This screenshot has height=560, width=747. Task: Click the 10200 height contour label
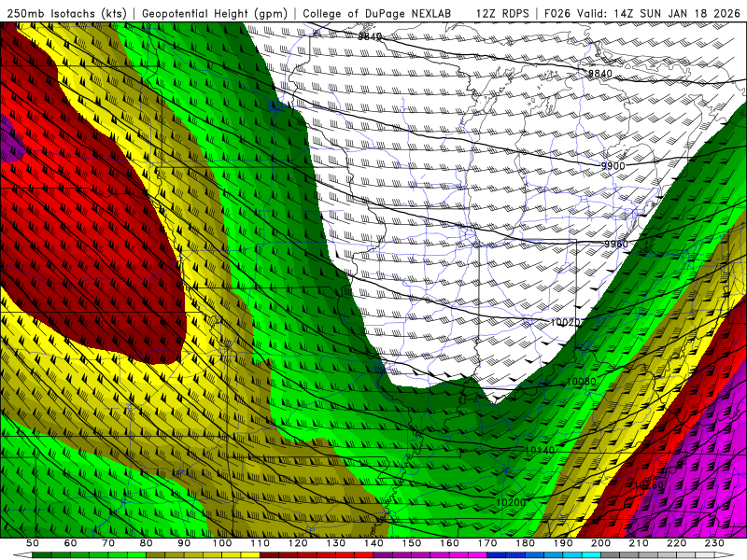point(511,502)
